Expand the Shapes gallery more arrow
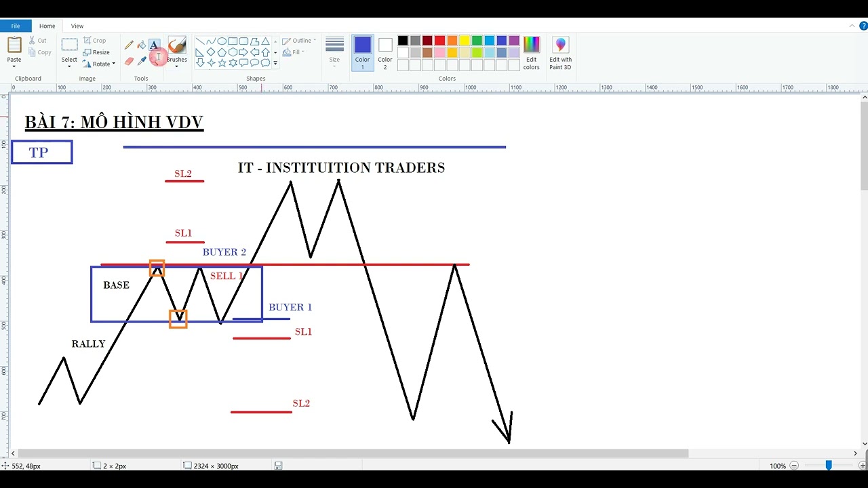 (275, 63)
